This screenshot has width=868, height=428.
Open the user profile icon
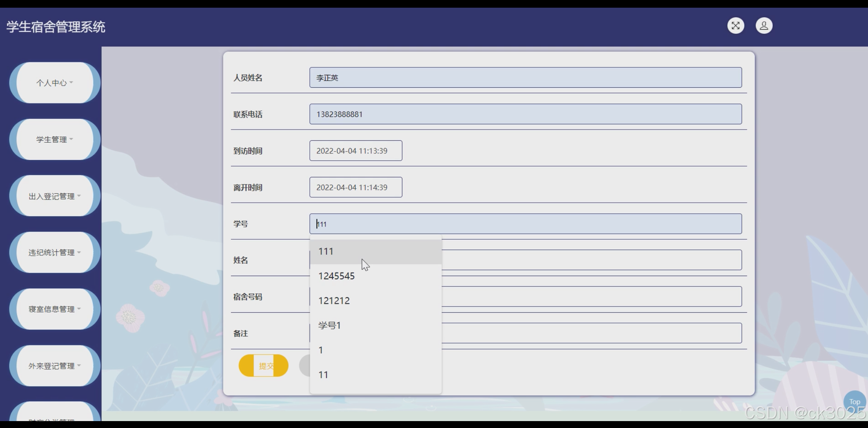coord(764,26)
